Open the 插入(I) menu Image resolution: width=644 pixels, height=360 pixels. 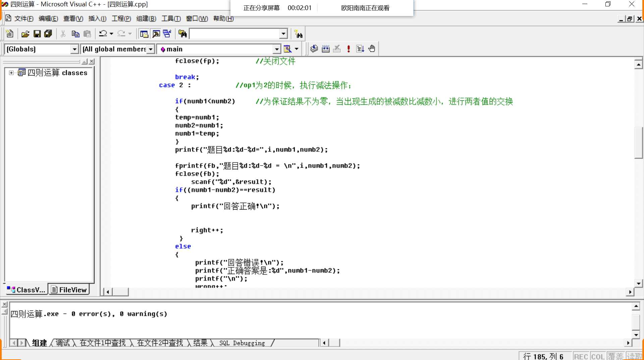click(97, 18)
